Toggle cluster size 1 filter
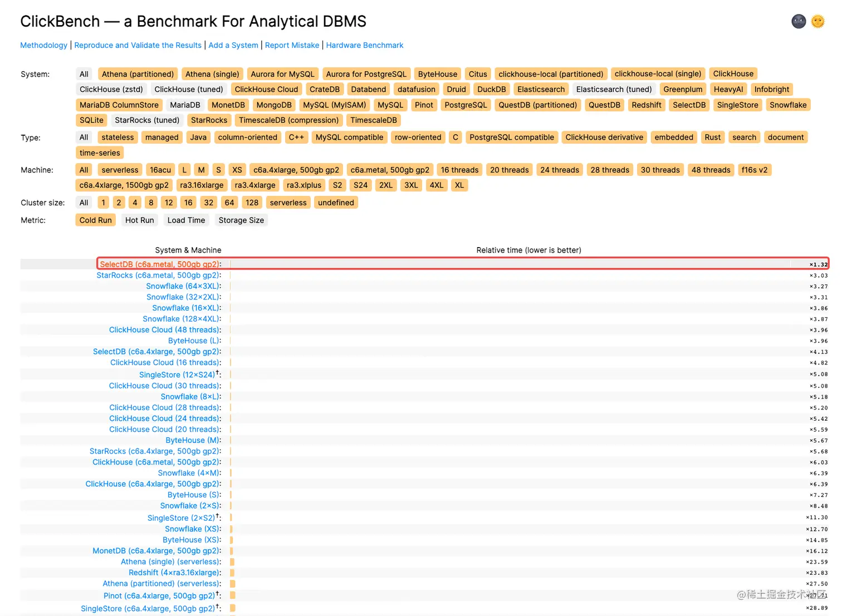This screenshot has height=616, width=842. tap(104, 203)
